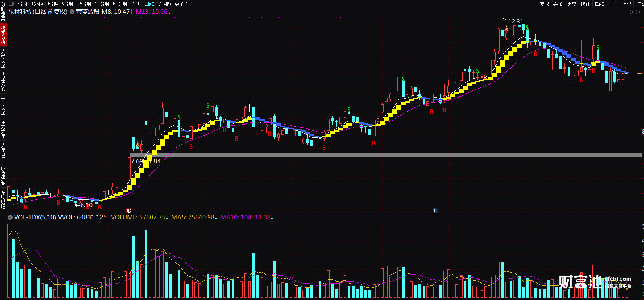Open 主力大单 sidebar tab
This screenshot has width=644, height=300.
tap(3, 129)
